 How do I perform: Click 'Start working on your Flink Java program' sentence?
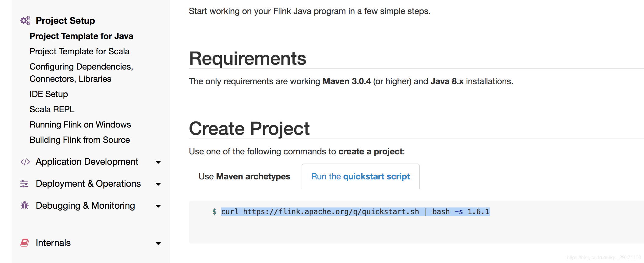point(310,11)
